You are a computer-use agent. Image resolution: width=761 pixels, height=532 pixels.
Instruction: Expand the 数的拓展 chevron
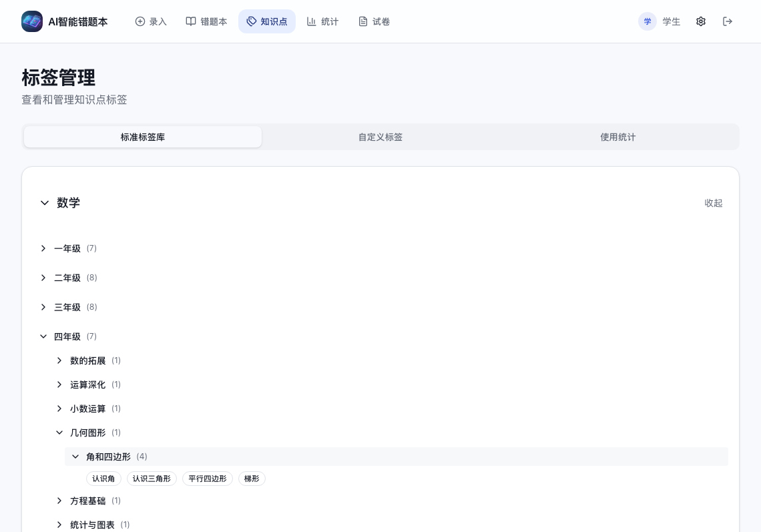tap(59, 360)
